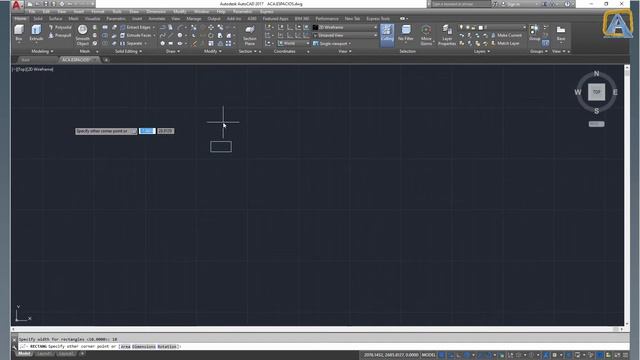Open the AutoCAD application menu
Image resolution: width=640 pixels, height=360 pixels.
[16, 5]
